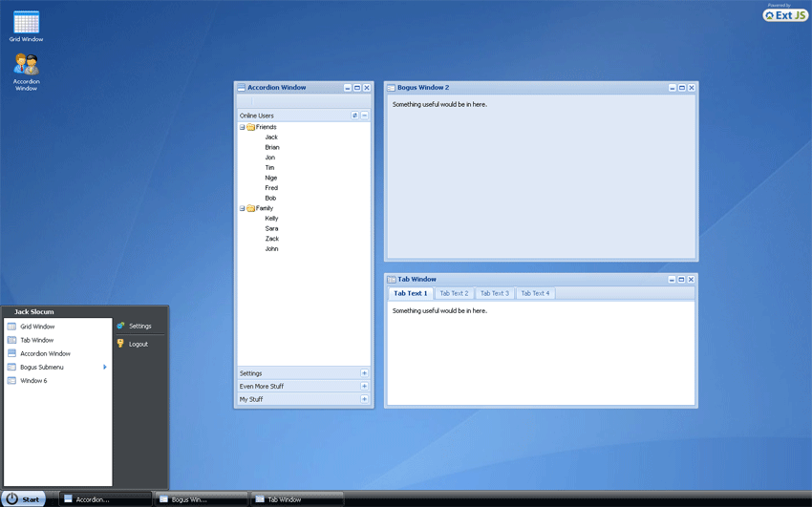Image resolution: width=812 pixels, height=507 pixels.
Task: Click the Accordion Window title bar icon
Action: point(241,88)
